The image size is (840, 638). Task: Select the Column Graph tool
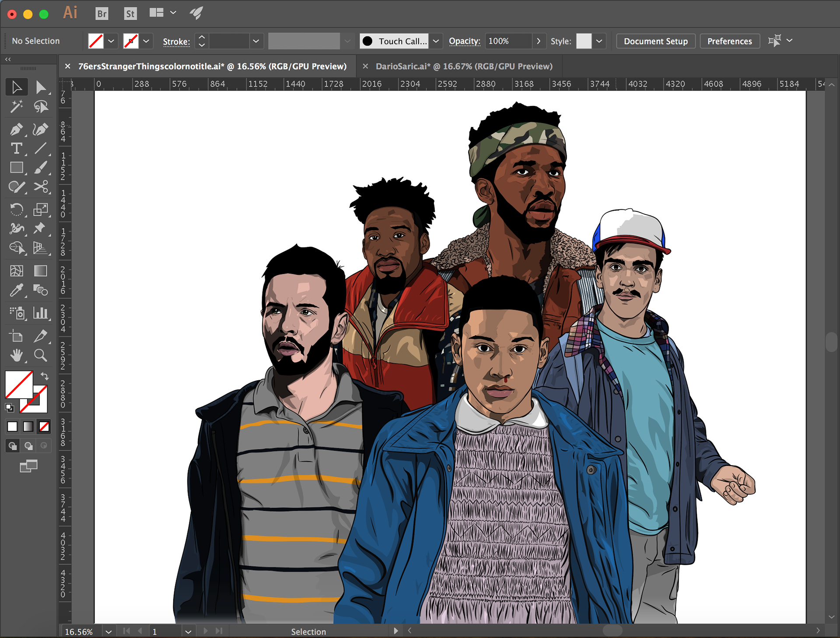tap(41, 313)
